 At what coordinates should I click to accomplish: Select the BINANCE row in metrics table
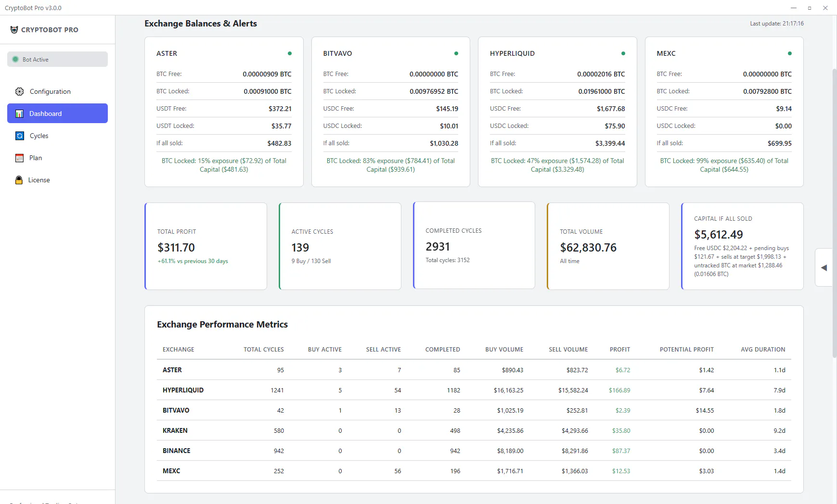pos(474,451)
